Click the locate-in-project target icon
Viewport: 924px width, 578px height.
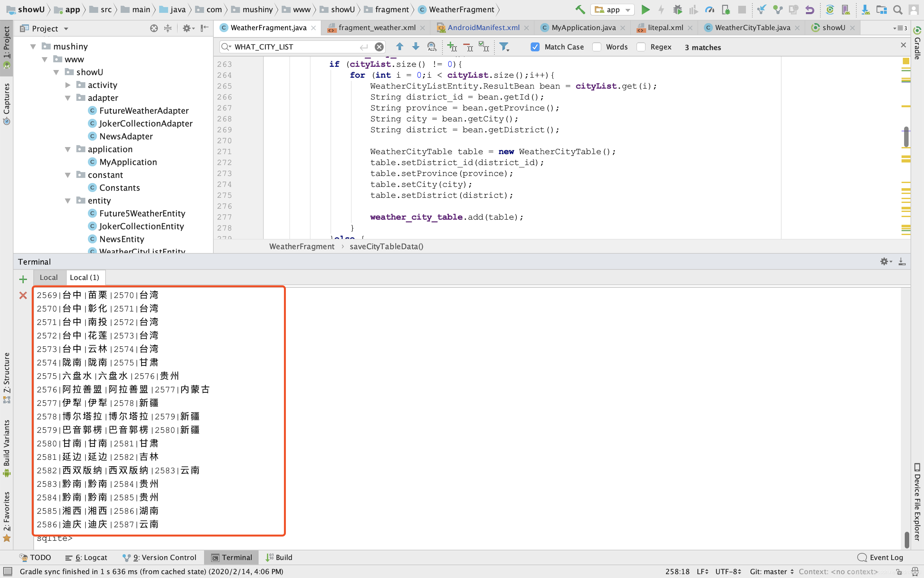(x=154, y=28)
